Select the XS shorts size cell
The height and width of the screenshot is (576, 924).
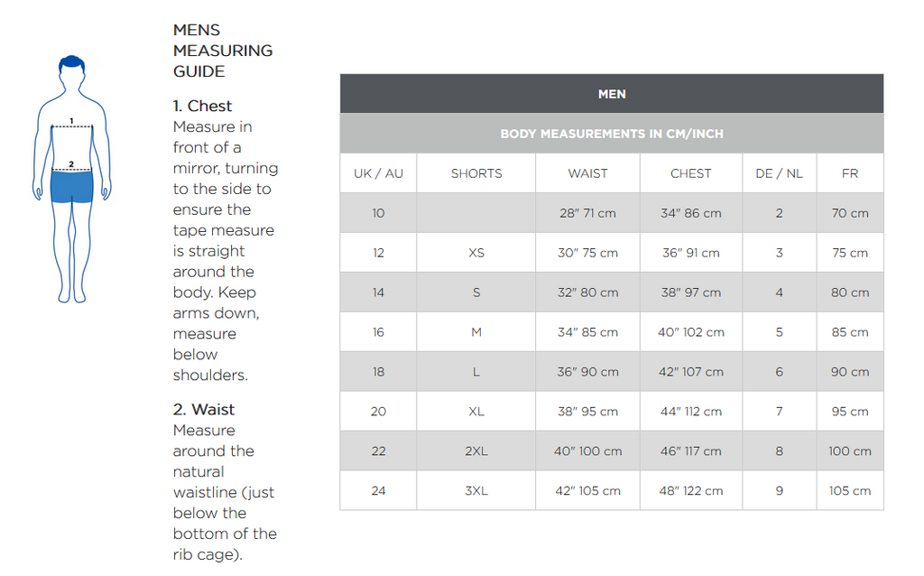click(x=476, y=253)
